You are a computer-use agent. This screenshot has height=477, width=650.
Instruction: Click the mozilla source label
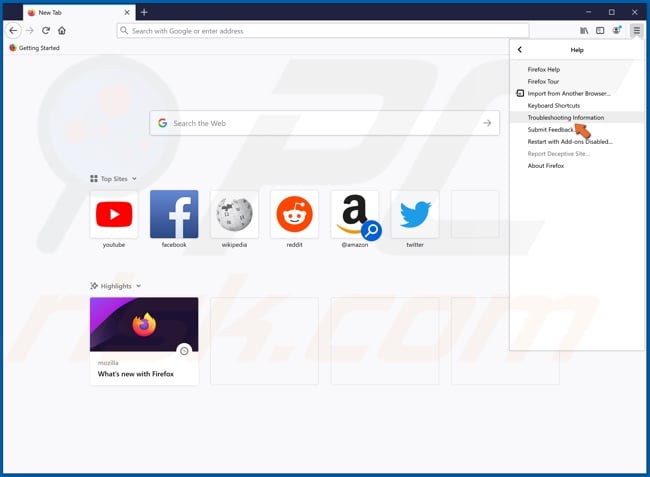coord(108,363)
